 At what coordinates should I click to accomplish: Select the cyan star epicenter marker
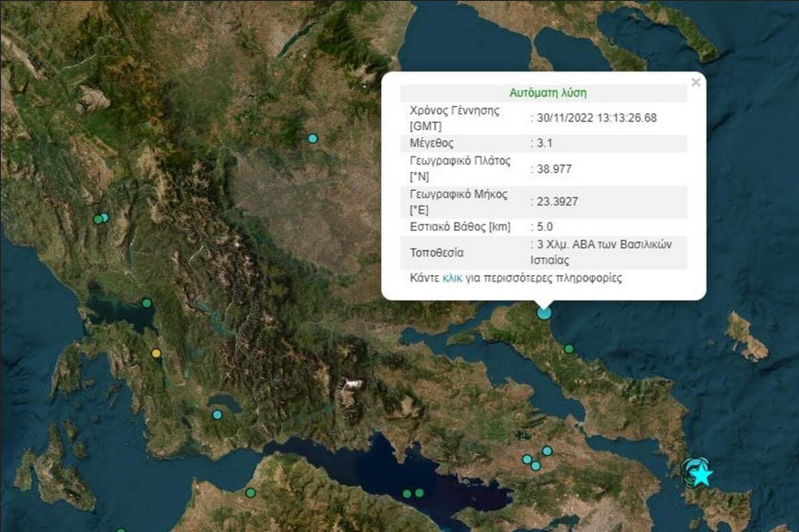703,474
